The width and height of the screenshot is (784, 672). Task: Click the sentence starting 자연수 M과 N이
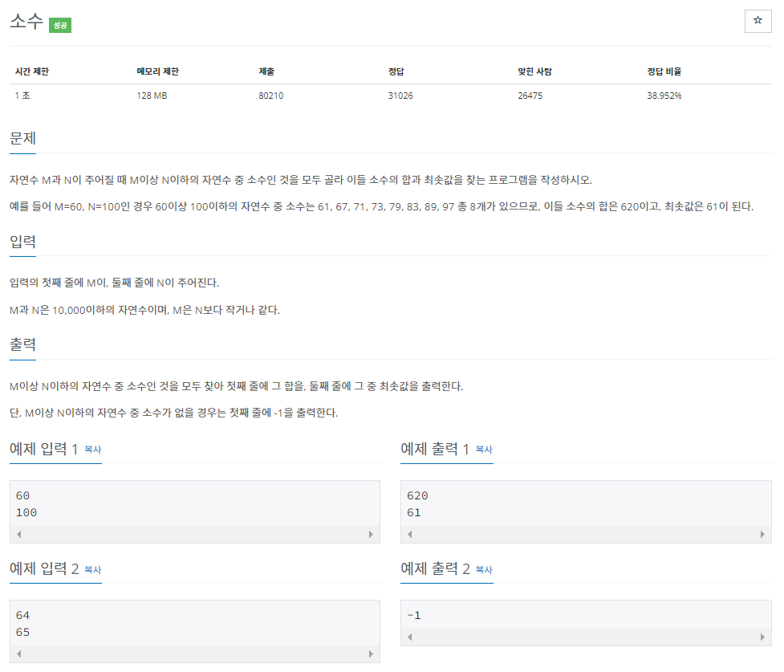tap(300, 180)
